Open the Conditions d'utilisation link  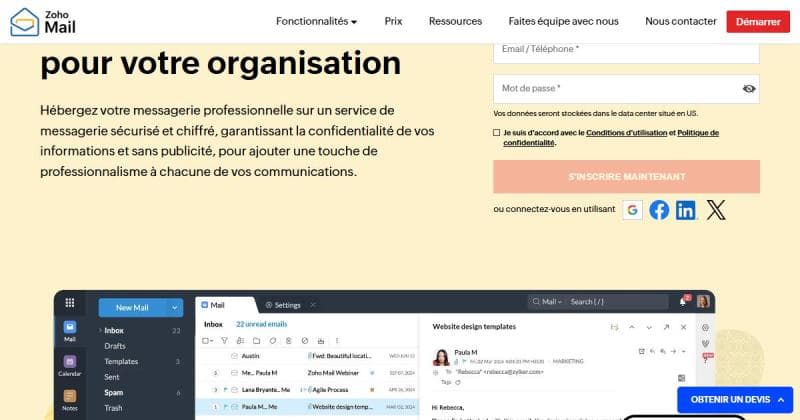click(627, 133)
